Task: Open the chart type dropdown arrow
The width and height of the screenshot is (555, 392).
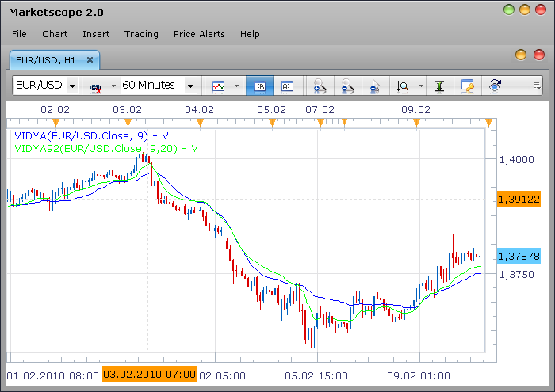Action: click(236, 86)
